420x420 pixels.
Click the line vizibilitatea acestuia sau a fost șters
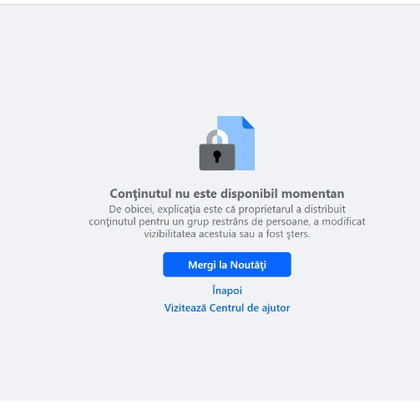pos(227,234)
